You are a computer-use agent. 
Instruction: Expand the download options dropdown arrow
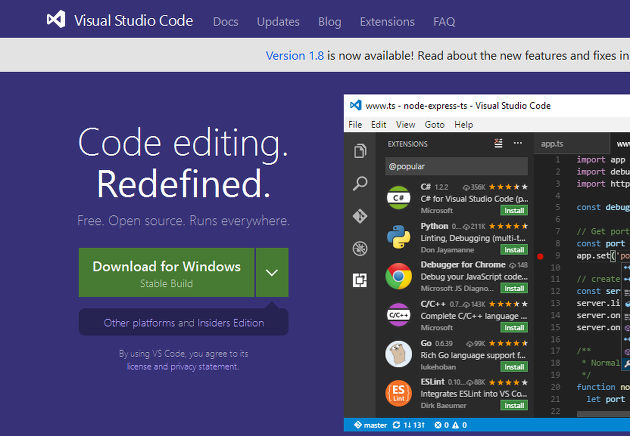[x=272, y=272]
